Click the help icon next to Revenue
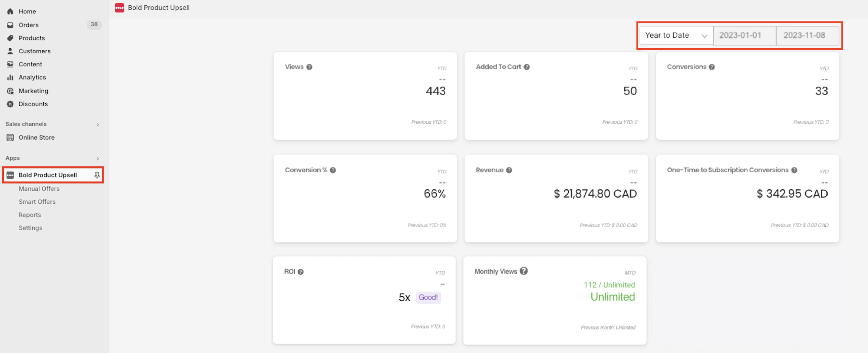 pyautogui.click(x=509, y=170)
